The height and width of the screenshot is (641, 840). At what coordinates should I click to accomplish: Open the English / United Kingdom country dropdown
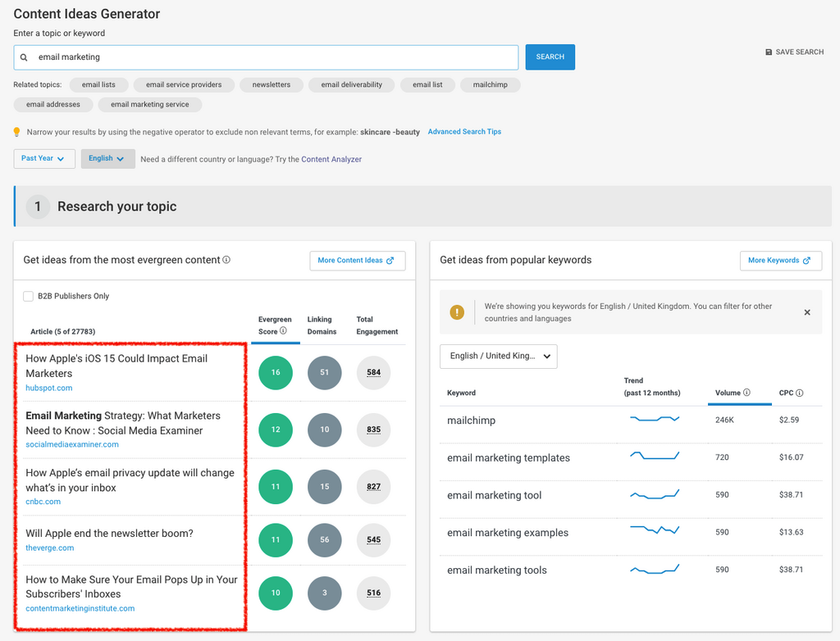point(498,356)
